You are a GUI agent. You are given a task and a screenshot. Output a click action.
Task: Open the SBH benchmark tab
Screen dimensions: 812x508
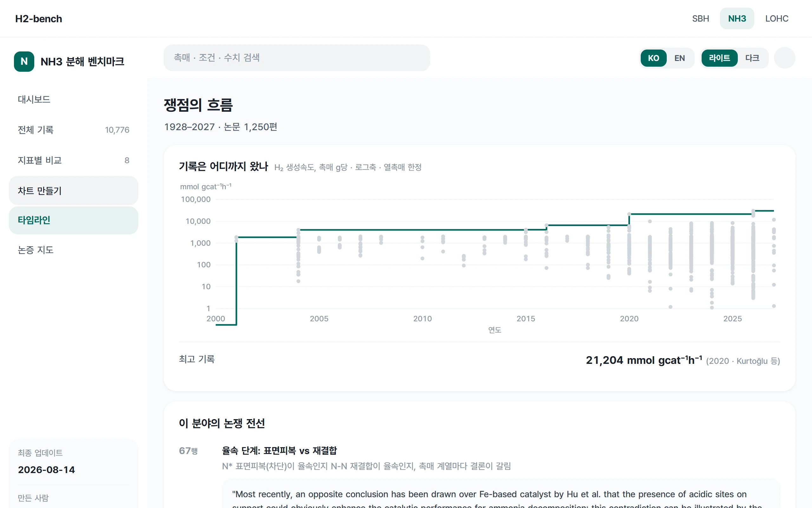[701, 18]
